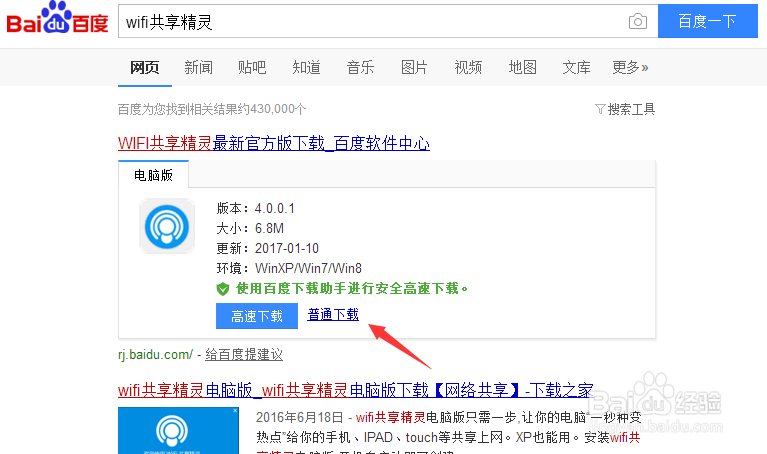Click the 环境: WinXP/Win7/Win8 text
767x454 pixels.
click(x=289, y=268)
